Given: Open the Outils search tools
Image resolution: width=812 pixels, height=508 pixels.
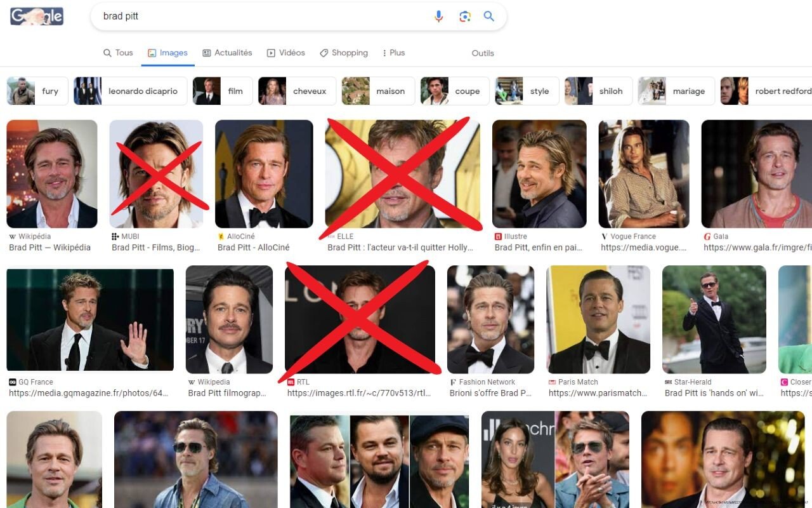Looking at the screenshot, I should pos(483,53).
